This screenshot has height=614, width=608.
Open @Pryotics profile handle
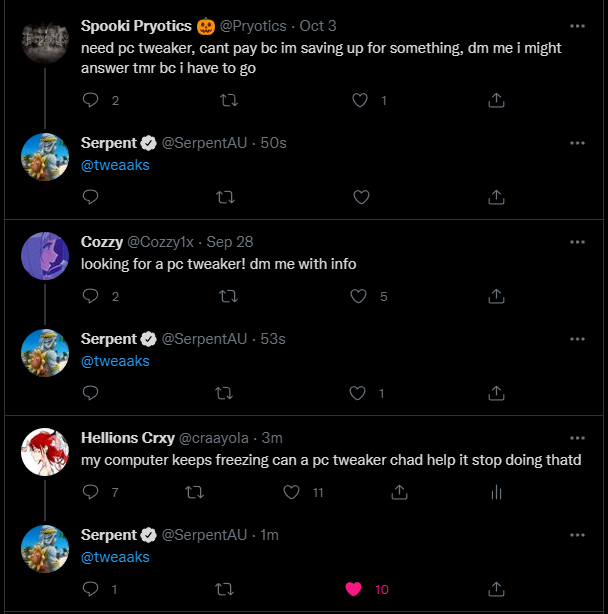253,26
